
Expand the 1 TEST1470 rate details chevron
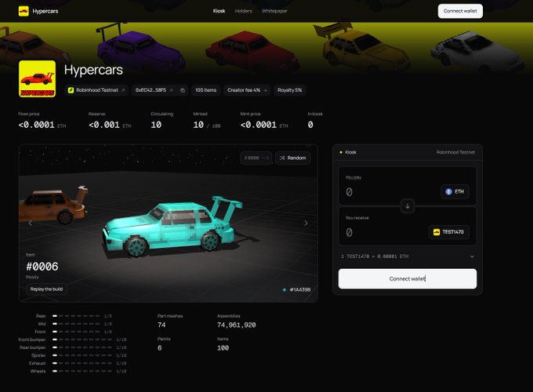[x=472, y=256]
